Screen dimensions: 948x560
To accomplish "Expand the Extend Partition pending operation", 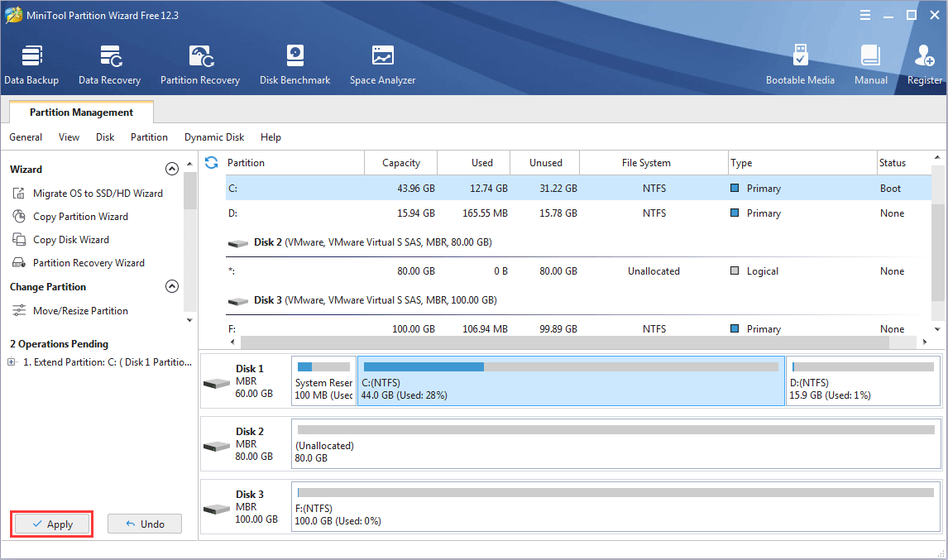I will pos(12,362).
